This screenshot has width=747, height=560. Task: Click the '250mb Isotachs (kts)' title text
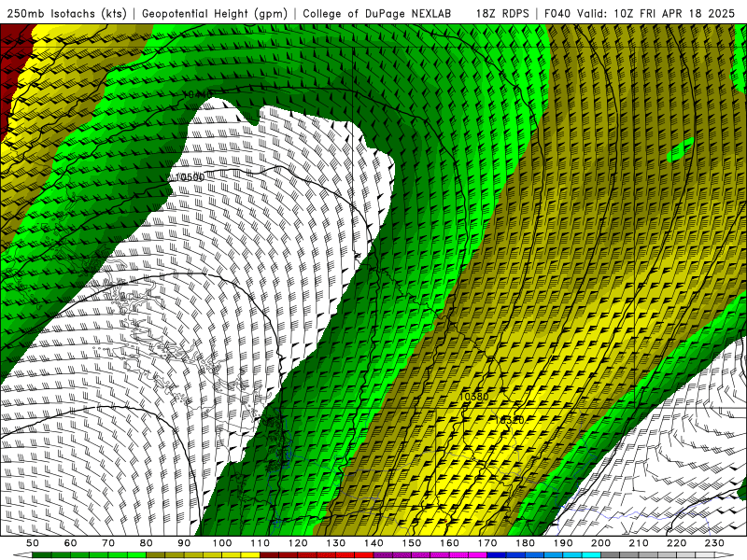pos(66,14)
